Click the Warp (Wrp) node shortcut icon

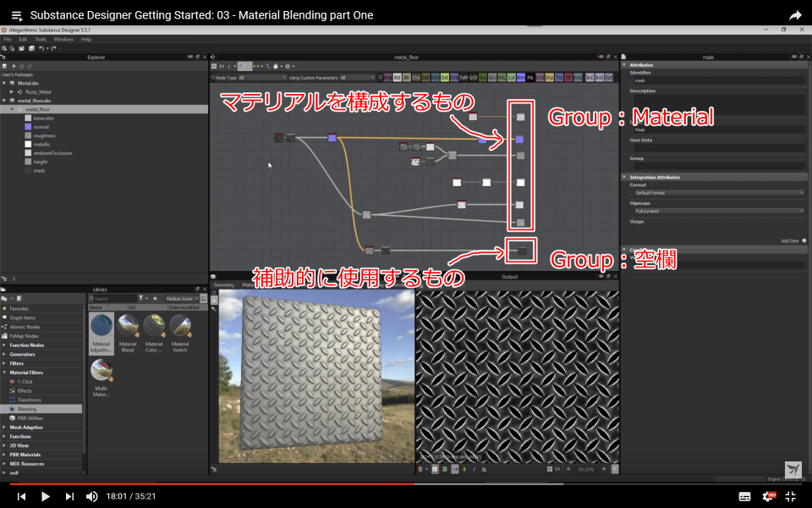point(578,78)
